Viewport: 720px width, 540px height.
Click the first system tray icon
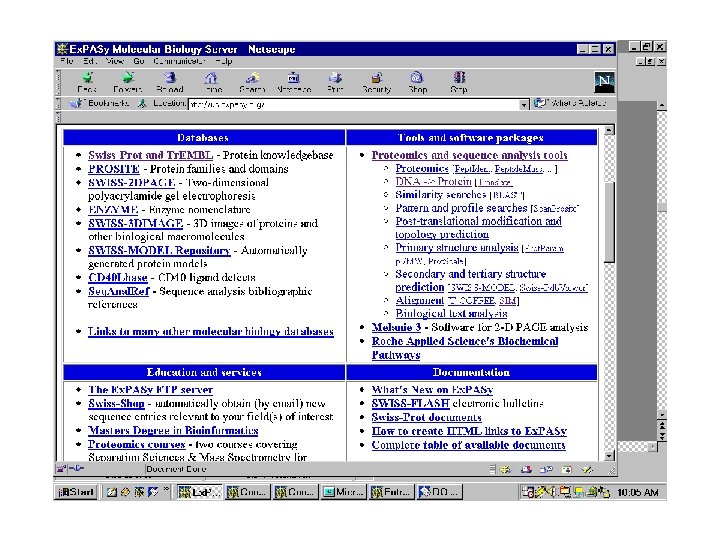[528, 492]
